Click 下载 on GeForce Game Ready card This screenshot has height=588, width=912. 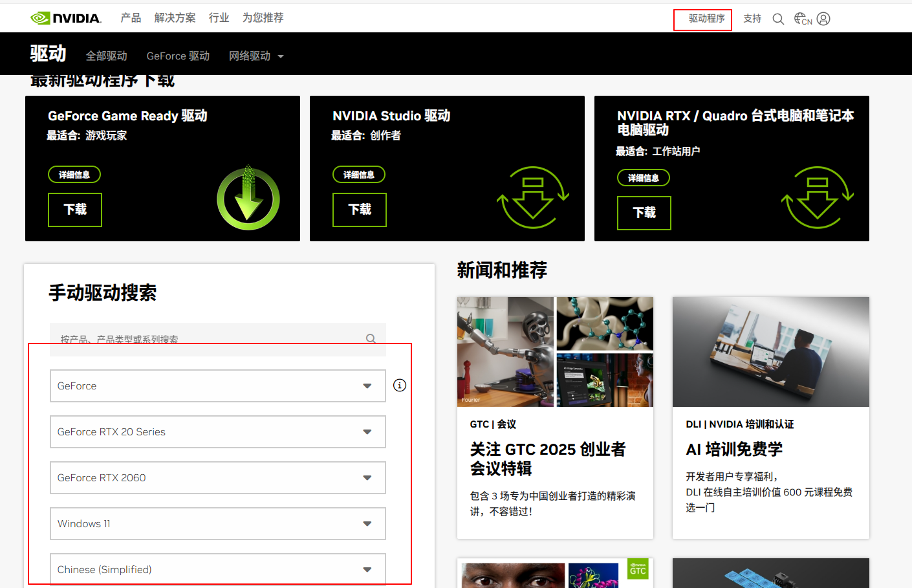click(x=75, y=210)
